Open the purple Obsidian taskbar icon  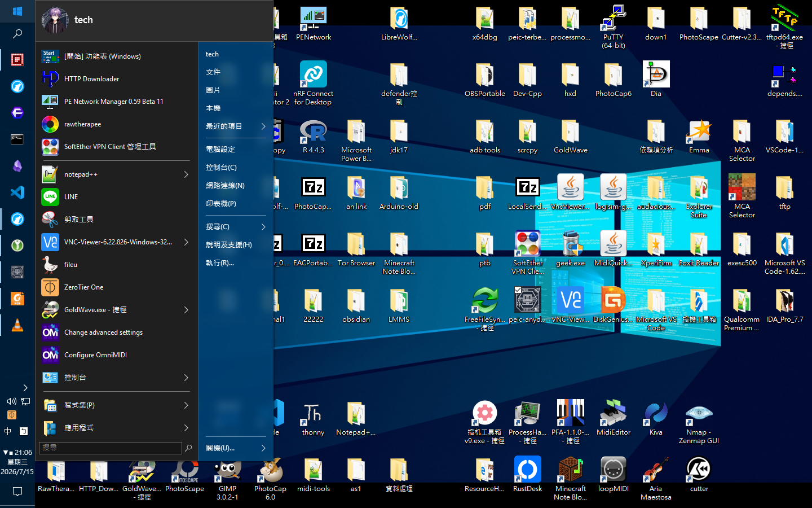click(17, 165)
